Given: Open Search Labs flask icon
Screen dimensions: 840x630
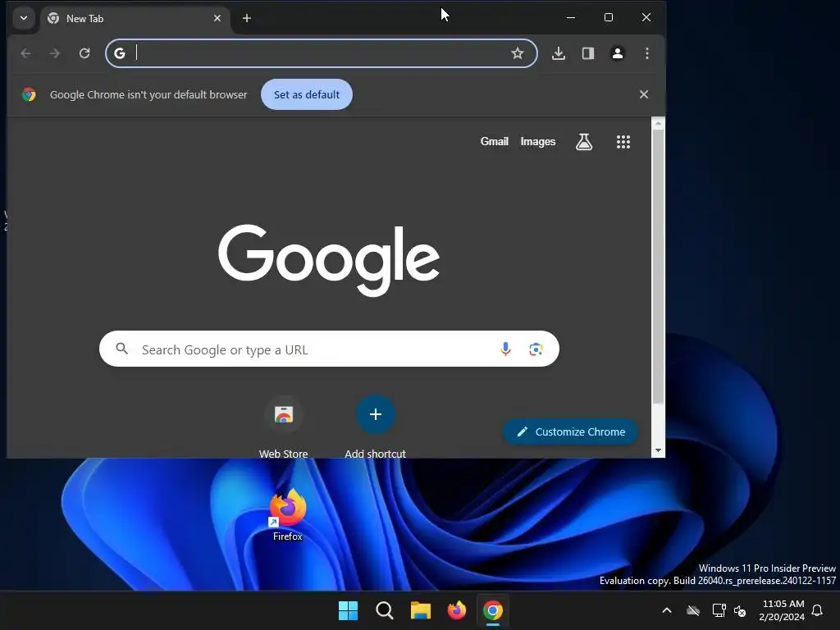Looking at the screenshot, I should [x=584, y=142].
